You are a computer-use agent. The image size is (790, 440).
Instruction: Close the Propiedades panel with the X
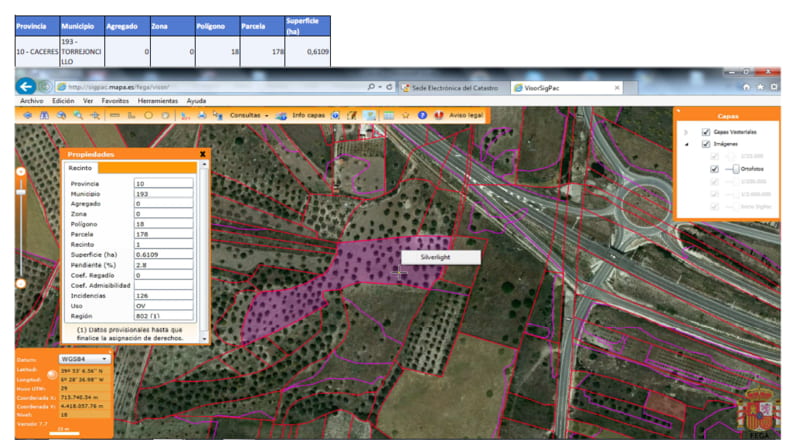click(203, 154)
